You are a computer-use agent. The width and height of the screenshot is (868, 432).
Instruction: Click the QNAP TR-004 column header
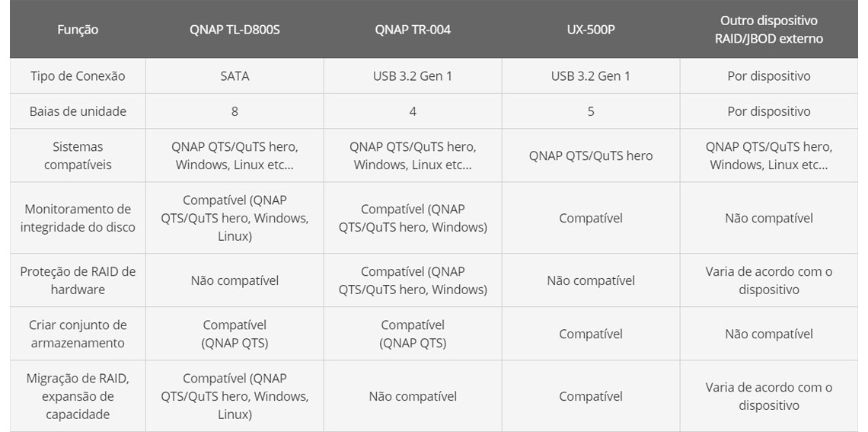[413, 30]
